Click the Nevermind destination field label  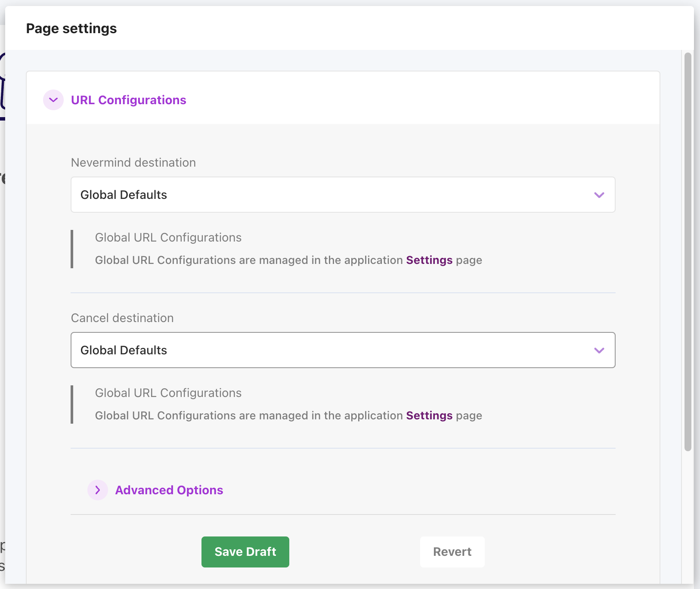(133, 162)
